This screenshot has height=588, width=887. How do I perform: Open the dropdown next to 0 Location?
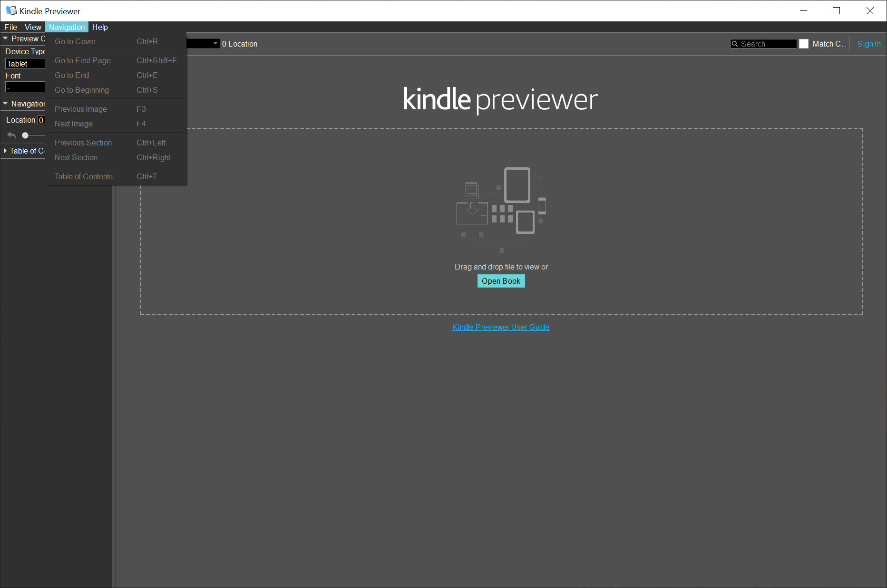click(x=215, y=43)
